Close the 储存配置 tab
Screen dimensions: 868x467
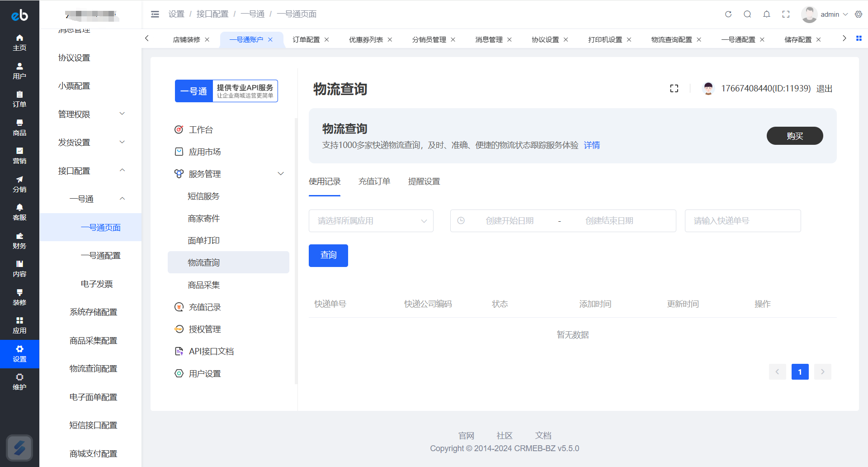click(x=818, y=40)
